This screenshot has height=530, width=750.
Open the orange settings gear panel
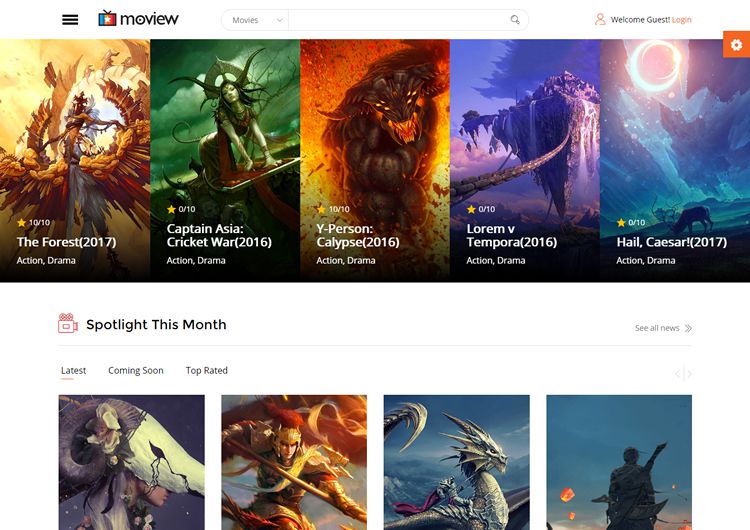736,45
